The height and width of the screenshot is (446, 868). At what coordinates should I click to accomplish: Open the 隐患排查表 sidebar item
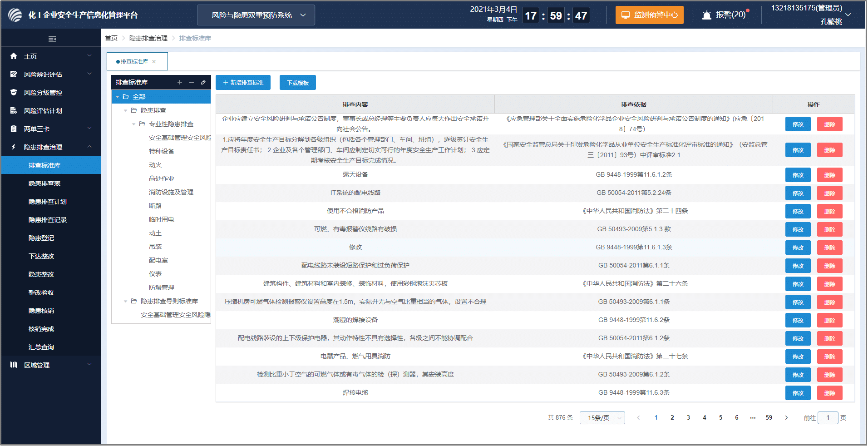pyautogui.click(x=51, y=183)
